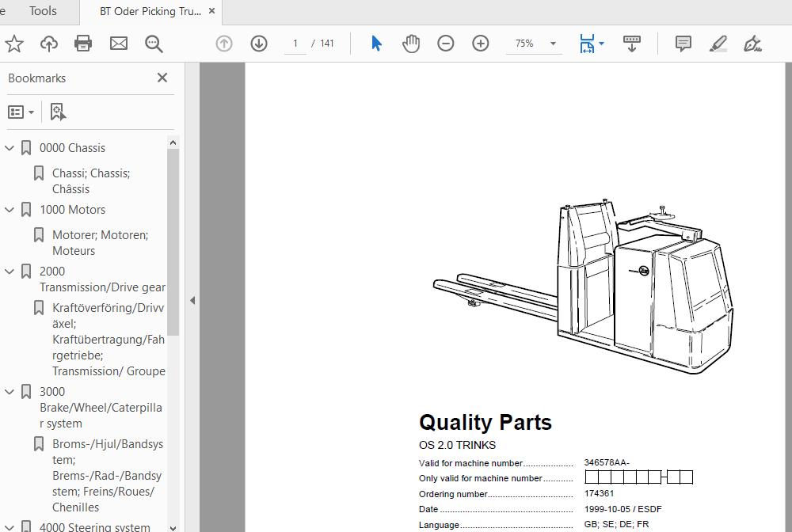Collapse the 0000 Chassis bookmark

point(9,148)
